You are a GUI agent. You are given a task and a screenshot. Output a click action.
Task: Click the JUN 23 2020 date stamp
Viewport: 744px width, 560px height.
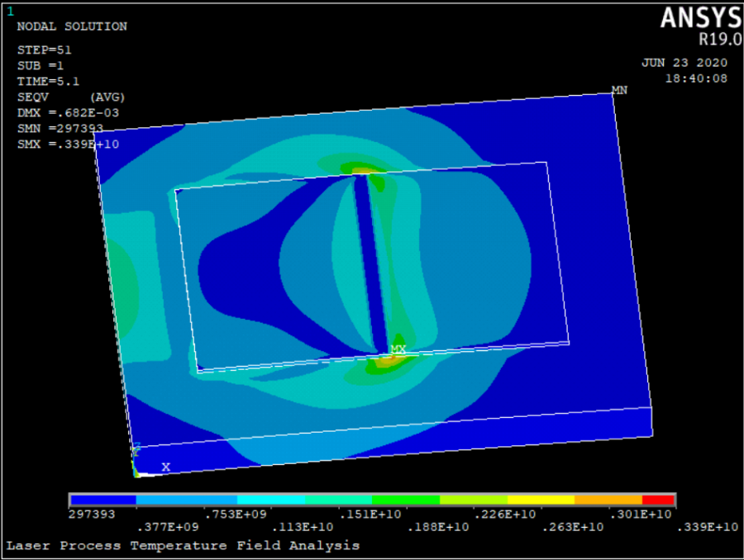[x=684, y=63]
